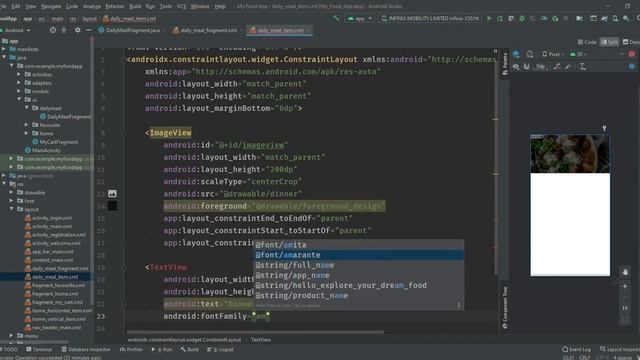Screen dimensions: 640x360
Task: Switch to Split view mode
Action: coord(609,42)
